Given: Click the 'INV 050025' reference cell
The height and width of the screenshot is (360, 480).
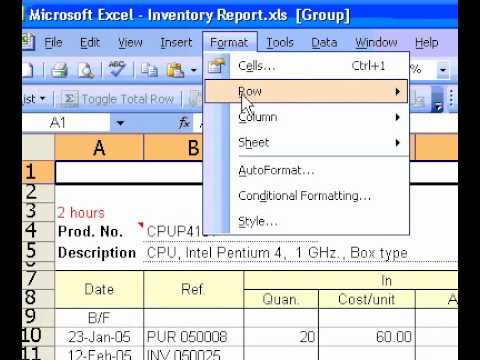Looking at the screenshot, I should point(193,353).
